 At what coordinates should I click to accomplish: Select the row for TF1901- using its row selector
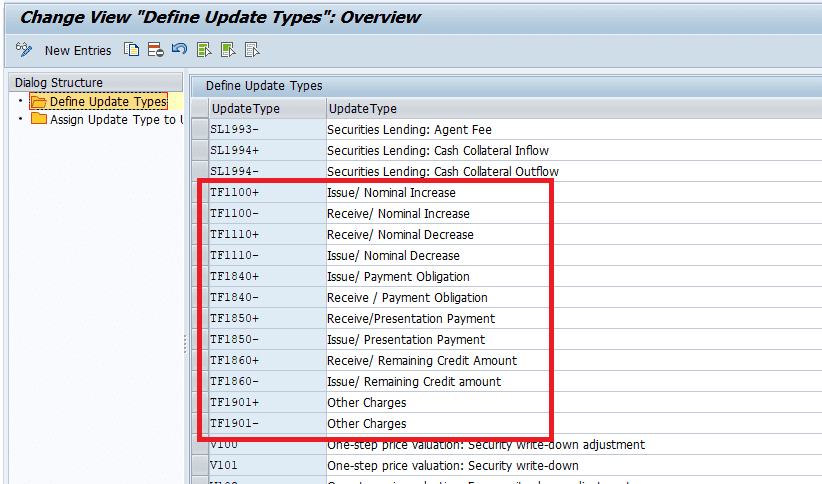coord(198,424)
